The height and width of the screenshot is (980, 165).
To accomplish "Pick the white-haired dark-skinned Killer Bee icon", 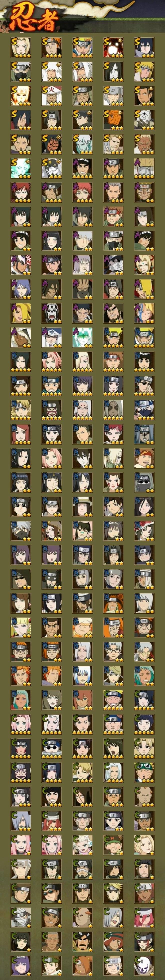I will (20, 337).
